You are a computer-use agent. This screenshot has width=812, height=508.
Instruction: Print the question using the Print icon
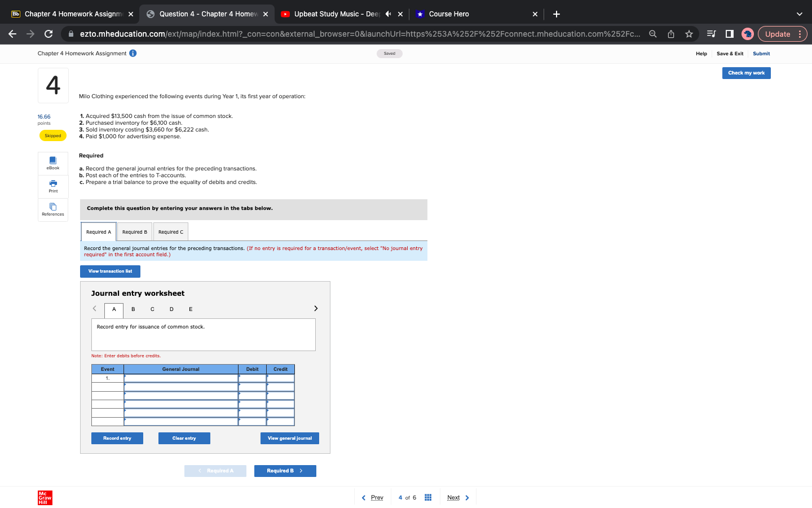(x=53, y=186)
